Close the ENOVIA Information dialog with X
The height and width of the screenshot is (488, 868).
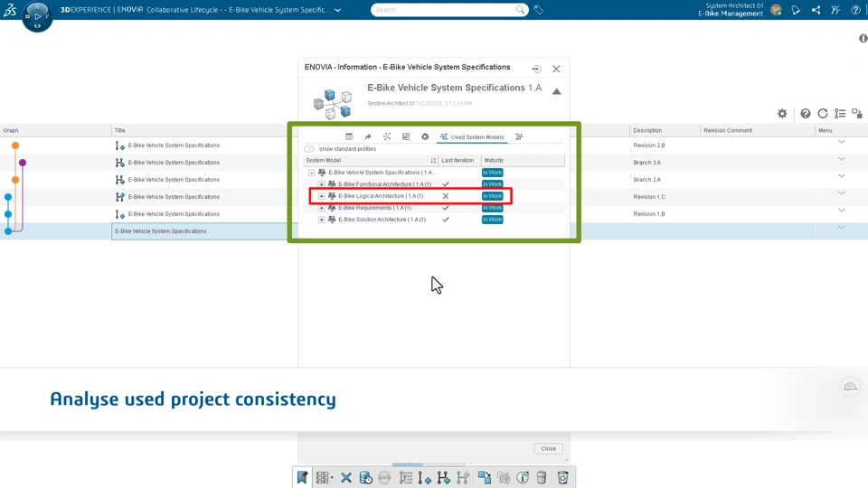556,69
